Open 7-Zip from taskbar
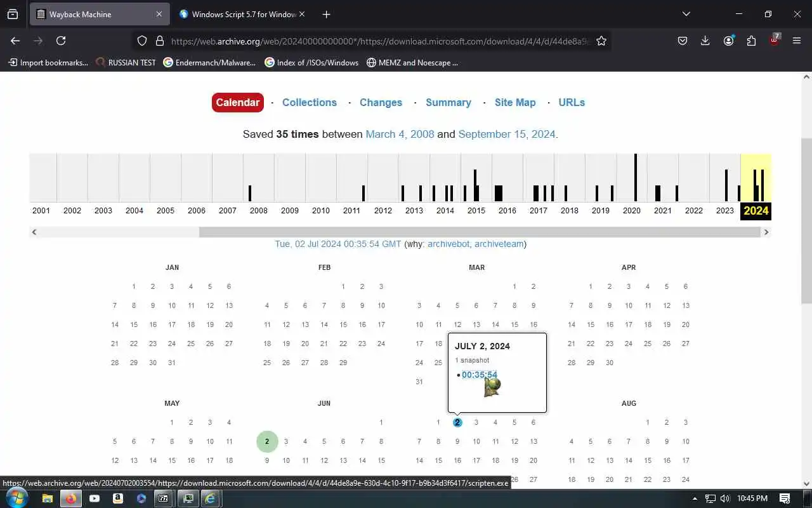The width and height of the screenshot is (812, 508). [x=163, y=498]
